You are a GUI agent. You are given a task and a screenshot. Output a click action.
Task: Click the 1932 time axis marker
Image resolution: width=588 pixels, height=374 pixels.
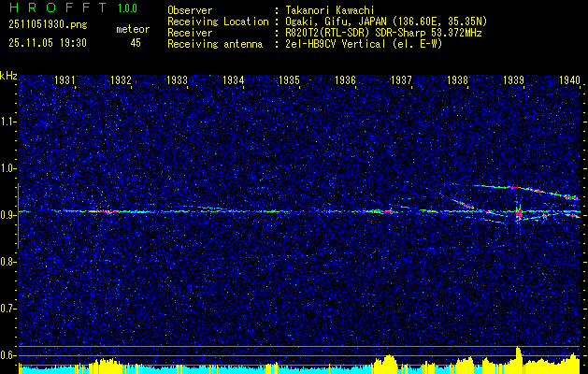122,80
